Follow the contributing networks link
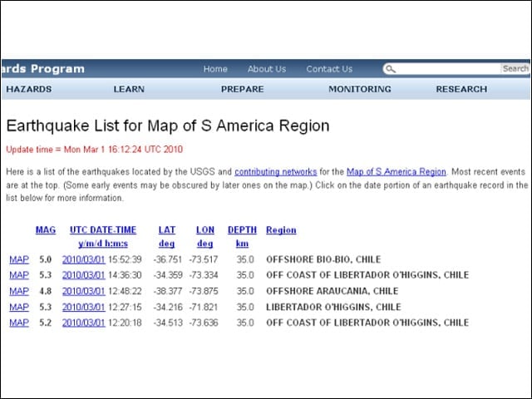This screenshot has width=532, height=399. click(275, 172)
